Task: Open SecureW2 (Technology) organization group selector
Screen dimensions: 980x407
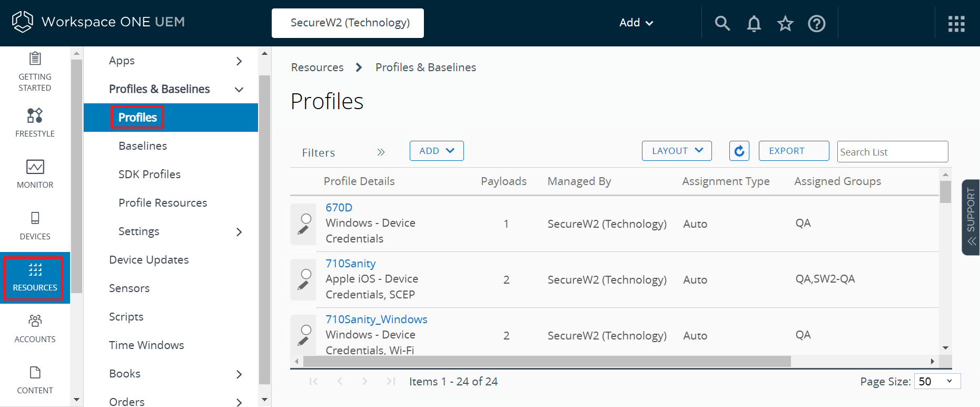Action: pos(348,23)
